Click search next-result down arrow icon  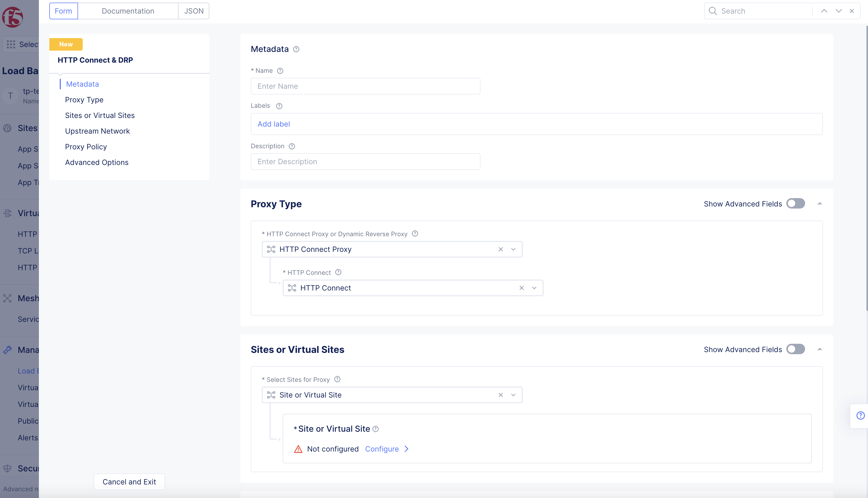[x=839, y=11]
